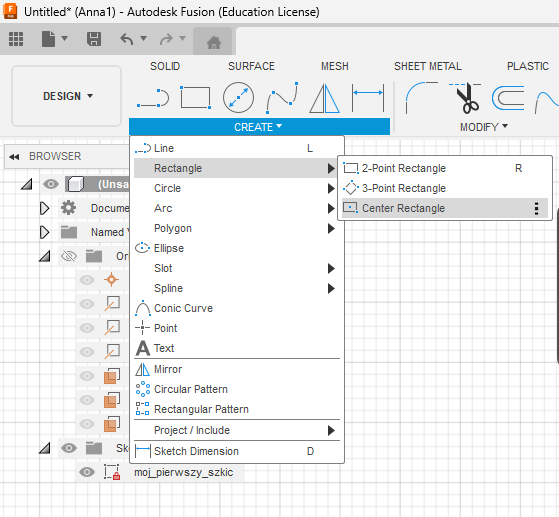This screenshot has width=559, height=517.
Task: Select the Fit Point Spline toolbar icon
Action: (x=282, y=98)
